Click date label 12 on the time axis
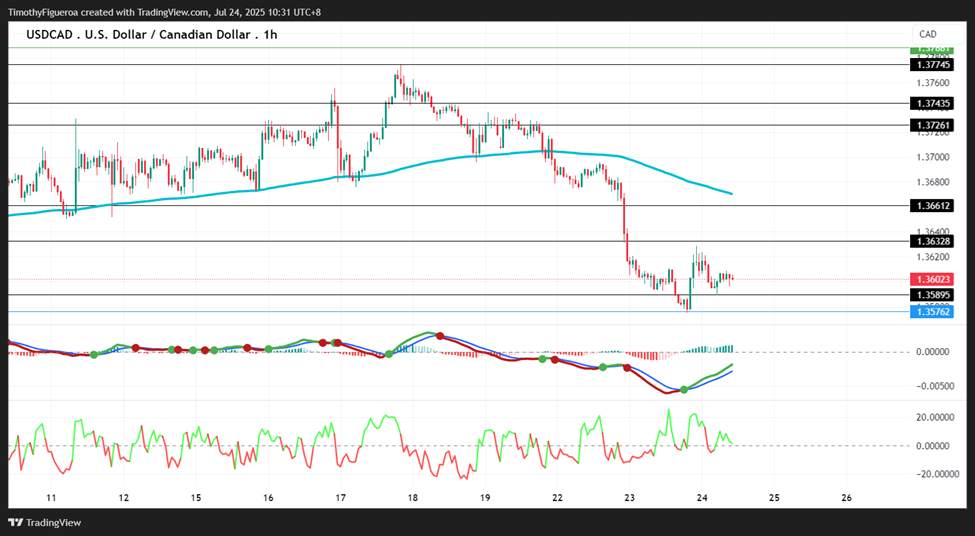This screenshot has height=536, width=975. click(124, 498)
